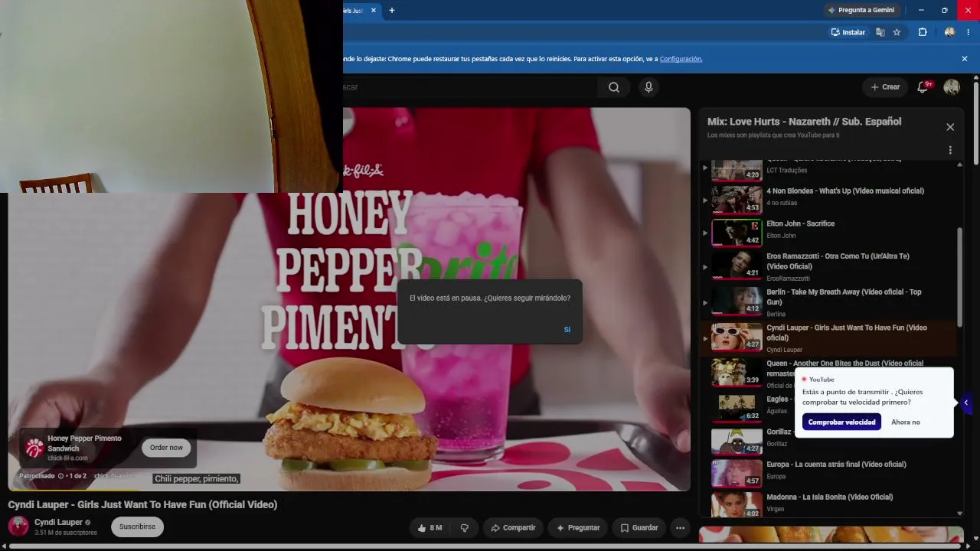Viewport: 980px width, 551px height.
Task: Click the Chick-fil-A ad logo icon
Action: coord(34,448)
